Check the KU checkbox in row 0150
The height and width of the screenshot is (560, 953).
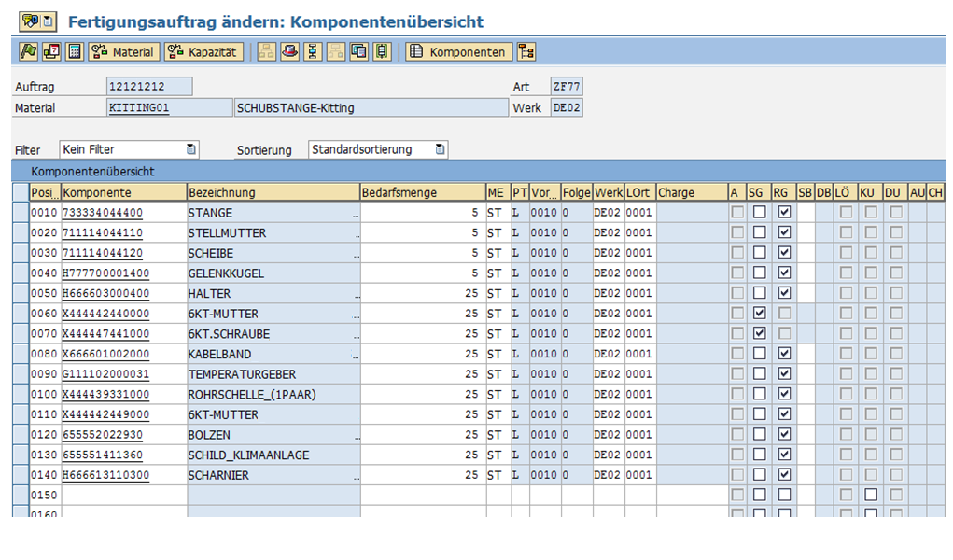point(870,495)
